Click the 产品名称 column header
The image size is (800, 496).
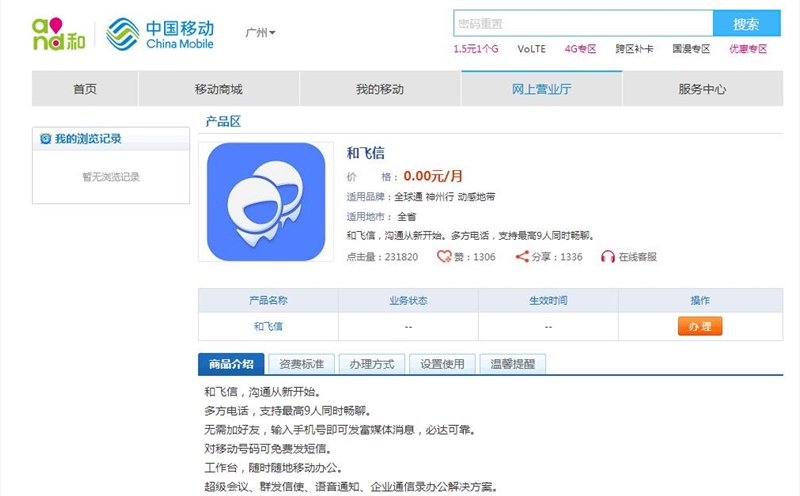click(268, 301)
